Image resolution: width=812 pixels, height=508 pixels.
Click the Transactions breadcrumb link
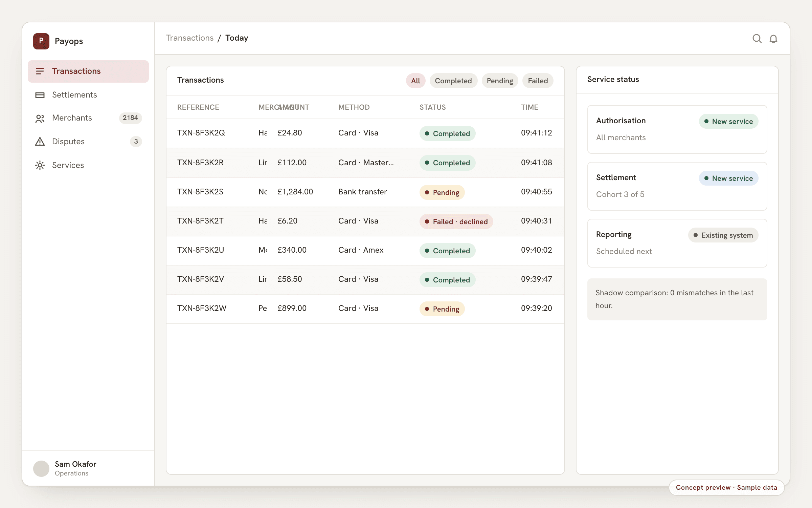coord(190,38)
